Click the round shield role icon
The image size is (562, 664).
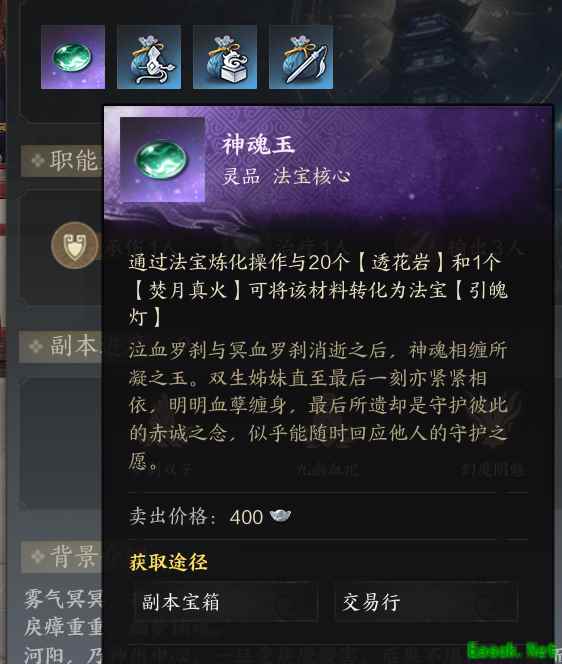click(75, 245)
